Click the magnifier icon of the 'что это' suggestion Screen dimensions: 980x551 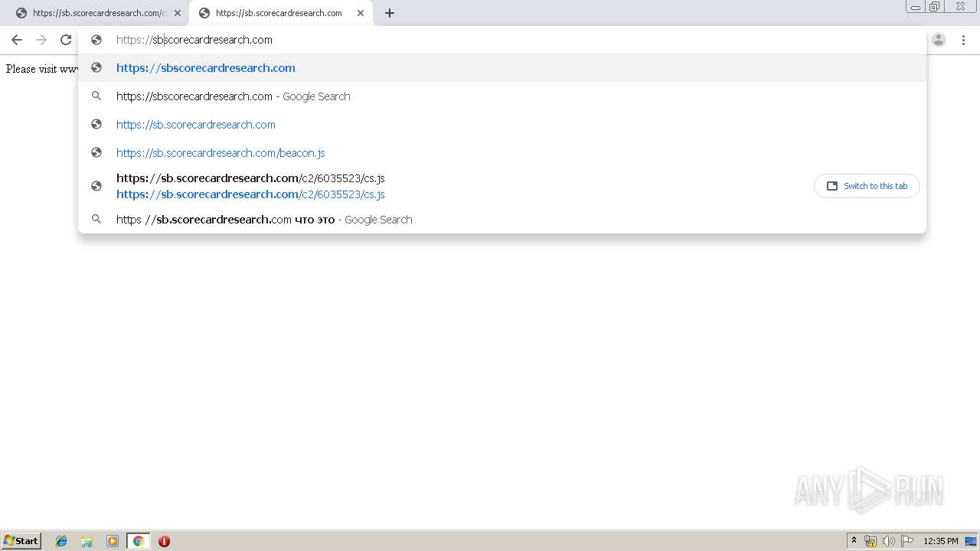click(96, 219)
